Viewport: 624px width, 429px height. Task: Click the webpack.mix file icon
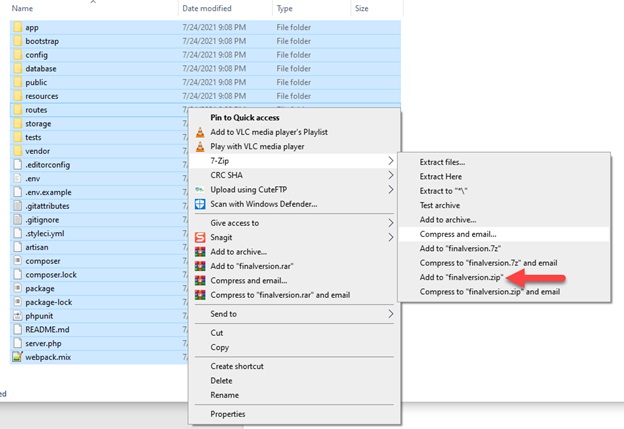pos(16,357)
